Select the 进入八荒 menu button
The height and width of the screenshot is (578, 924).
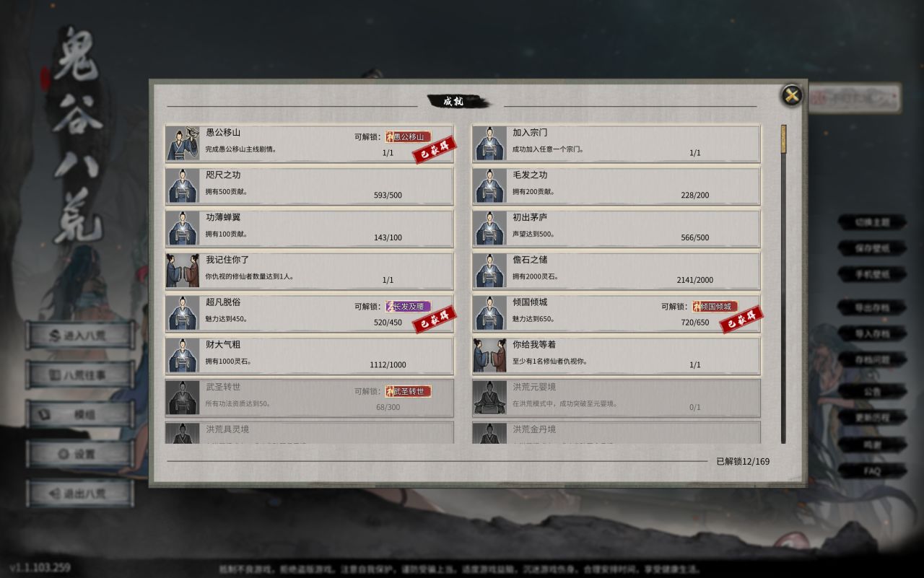point(80,336)
